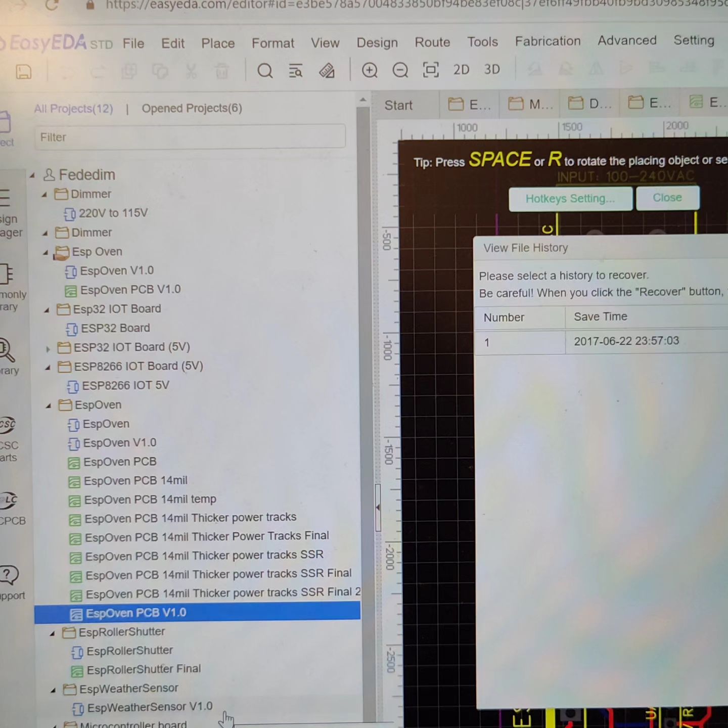This screenshot has height=728, width=728.
Task: Open the Find Similar Objects tool
Action: point(296,71)
